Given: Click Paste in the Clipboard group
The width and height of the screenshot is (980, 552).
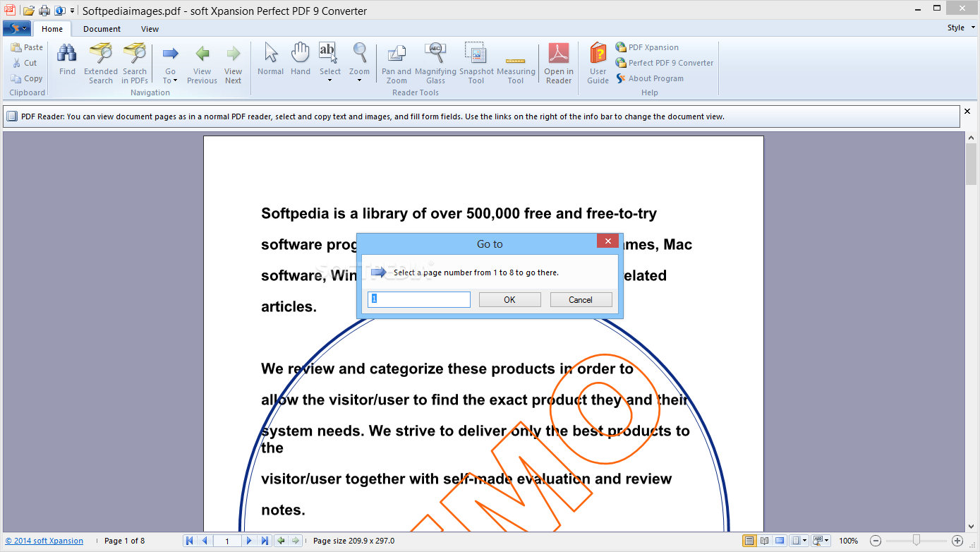Looking at the screenshot, I should click(x=27, y=47).
